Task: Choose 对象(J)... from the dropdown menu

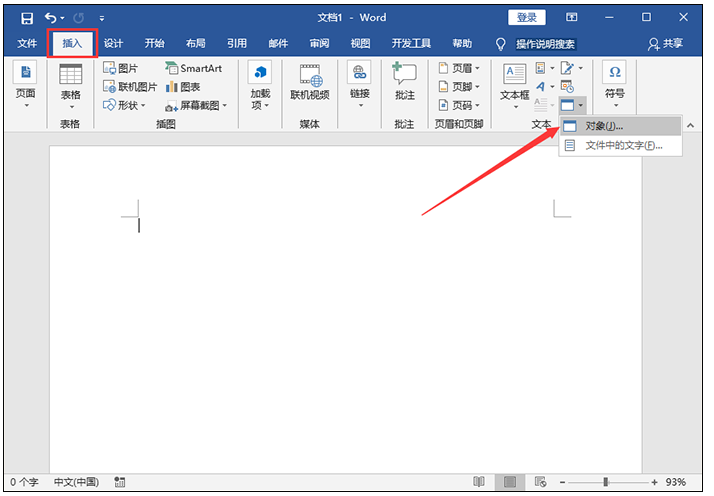Action: pos(620,126)
